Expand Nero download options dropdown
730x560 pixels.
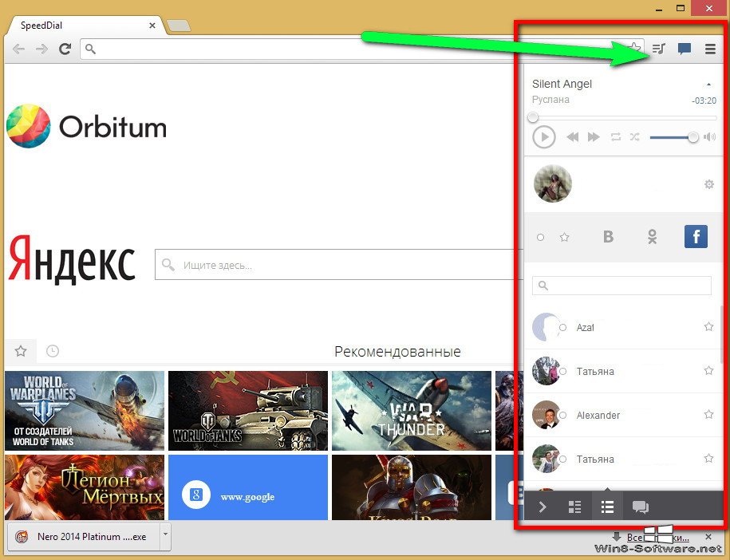tap(165, 537)
